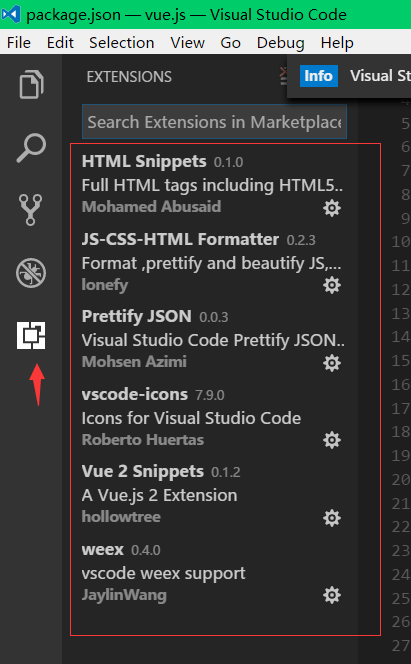Screen dimensions: 411x664
Task: Open the Debug view icon
Action: click(x=31, y=273)
